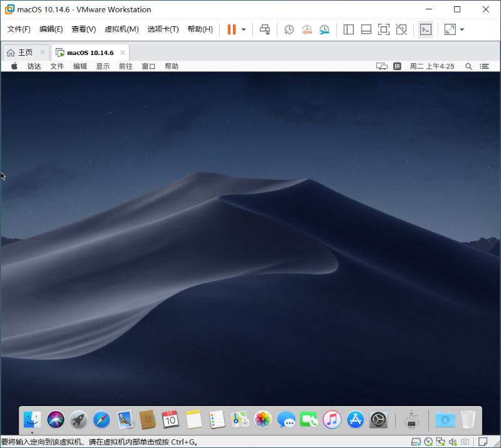
Task: Toggle the console view in VMware toolbar
Action: pyautogui.click(x=425, y=29)
